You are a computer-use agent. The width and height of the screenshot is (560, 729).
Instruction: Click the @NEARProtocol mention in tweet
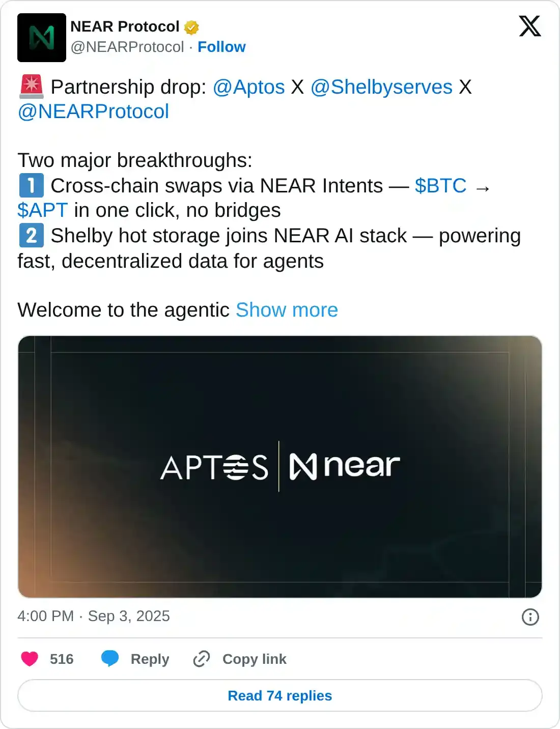[x=93, y=111]
